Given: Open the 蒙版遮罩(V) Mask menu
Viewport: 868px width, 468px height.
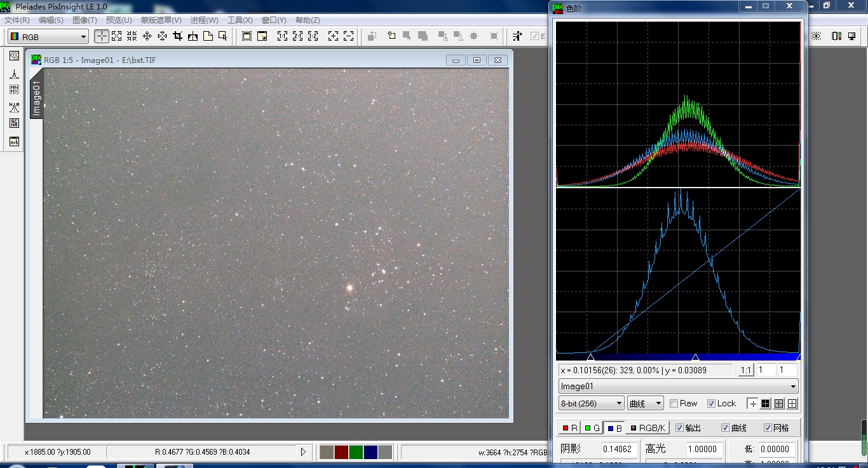Looking at the screenshot, I should tap(161, 20).
